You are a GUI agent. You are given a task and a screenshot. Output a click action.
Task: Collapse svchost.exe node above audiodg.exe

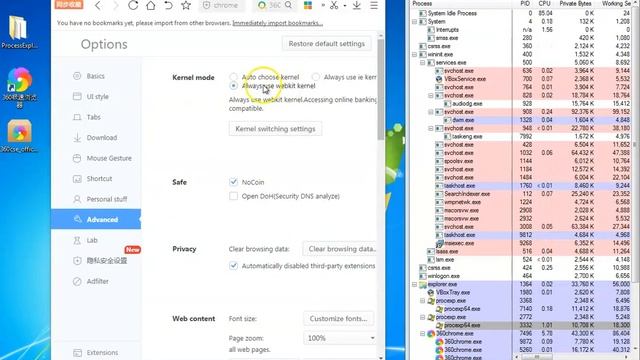[x=431, y=95]
